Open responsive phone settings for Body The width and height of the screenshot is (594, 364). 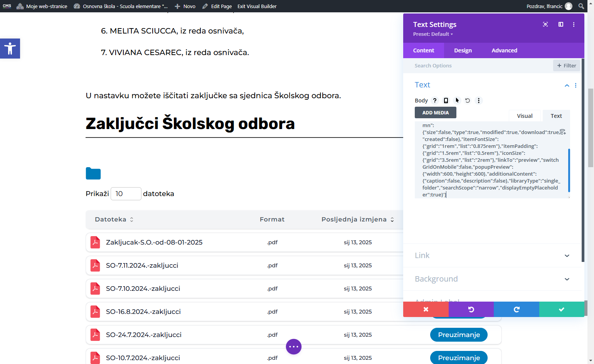(446, 101)
